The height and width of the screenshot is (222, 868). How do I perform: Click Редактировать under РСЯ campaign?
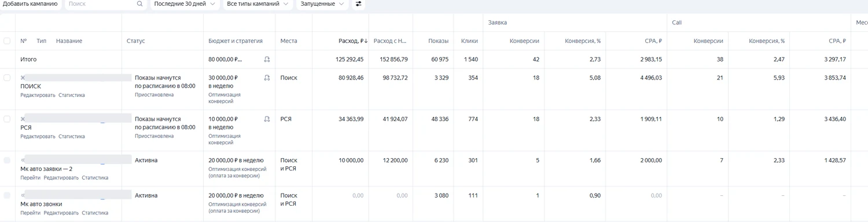tap(38, 136)
